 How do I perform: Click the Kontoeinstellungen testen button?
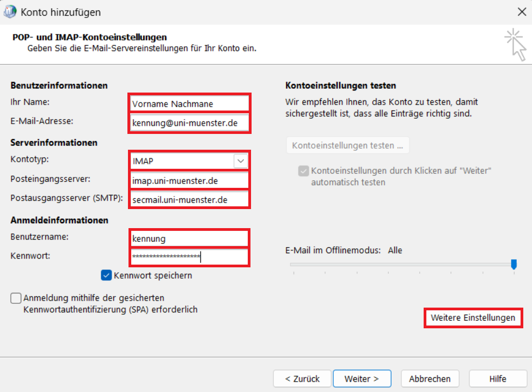pyautogui.click(x=347, y=146)
